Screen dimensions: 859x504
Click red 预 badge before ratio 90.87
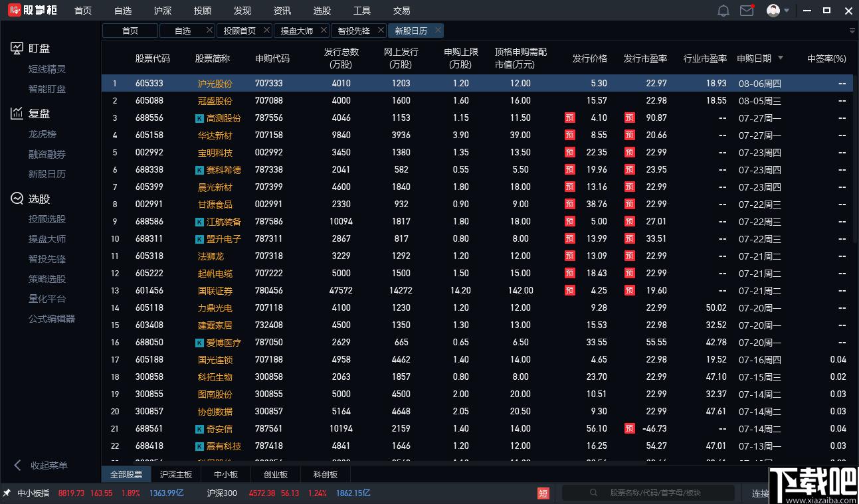(629, 118)
